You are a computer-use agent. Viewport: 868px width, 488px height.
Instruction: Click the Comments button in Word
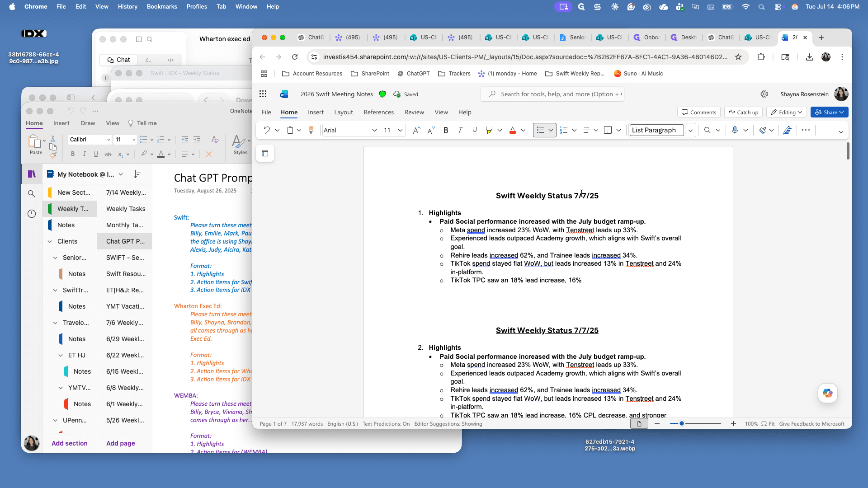point(699,112)
